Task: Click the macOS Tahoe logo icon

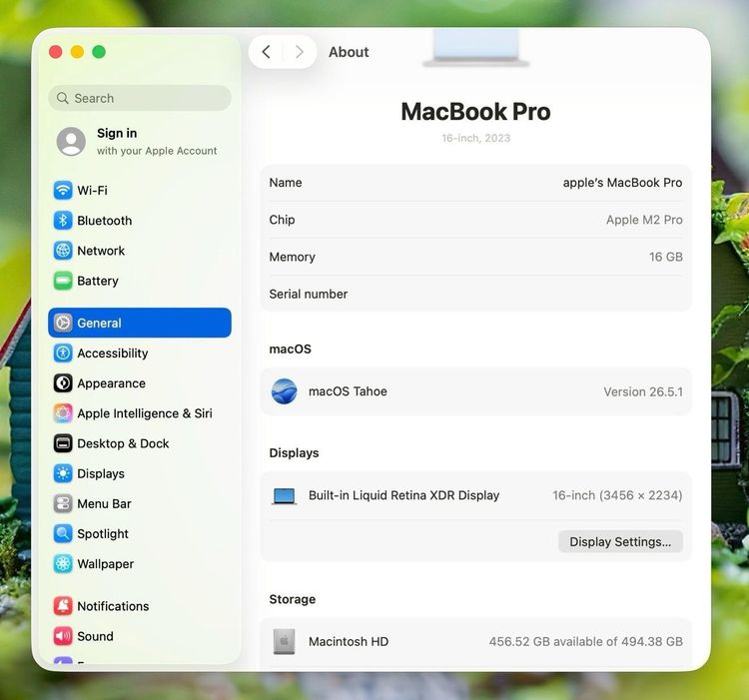Action: pyautogui.click(x=284, y=391)
